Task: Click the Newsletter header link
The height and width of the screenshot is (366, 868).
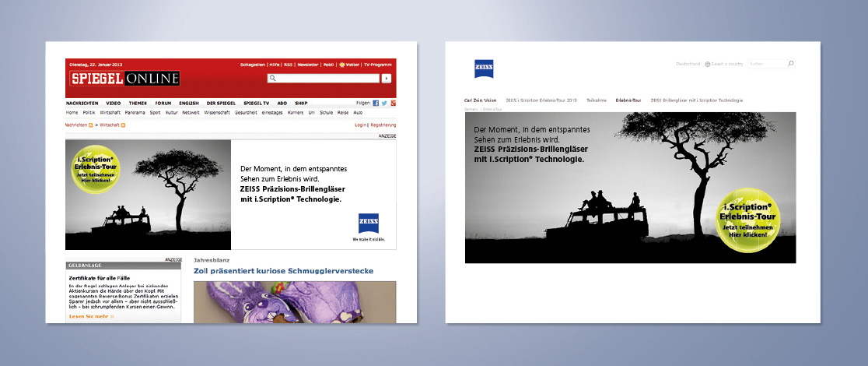Action: pos(308,65)
